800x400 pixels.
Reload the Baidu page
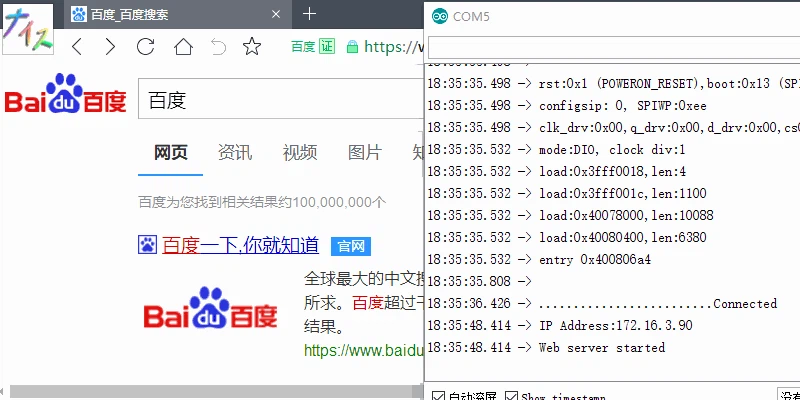tap(145, 47)
